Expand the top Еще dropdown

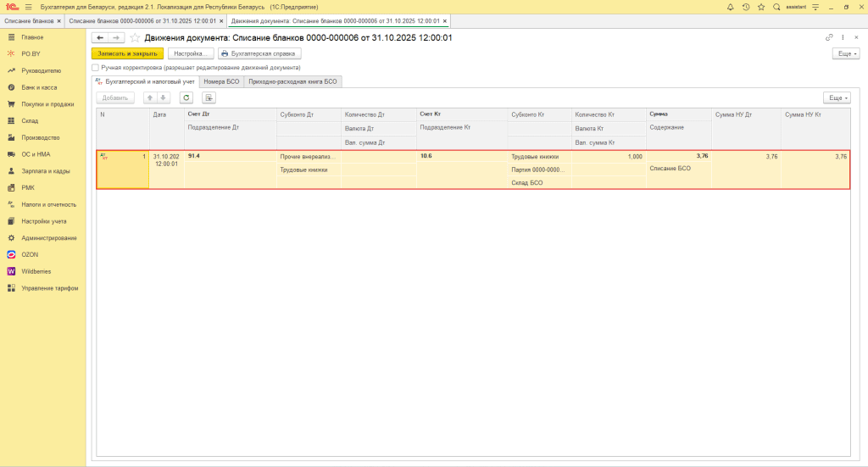coord(846,53)
